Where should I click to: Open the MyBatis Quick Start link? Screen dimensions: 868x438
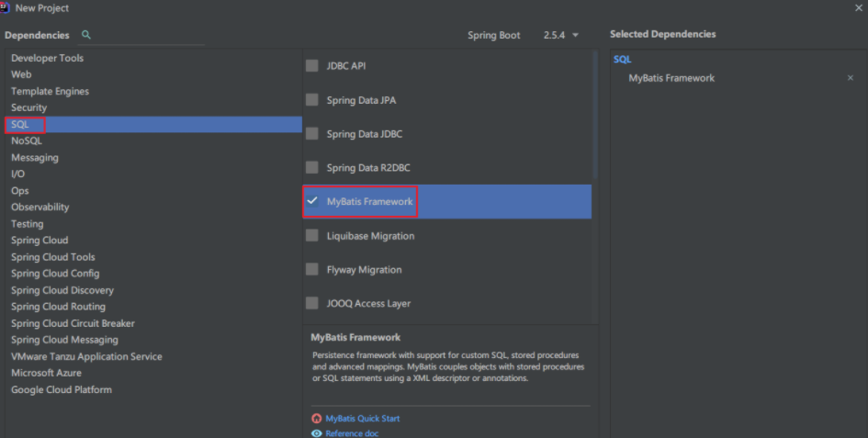click(363, 419)
